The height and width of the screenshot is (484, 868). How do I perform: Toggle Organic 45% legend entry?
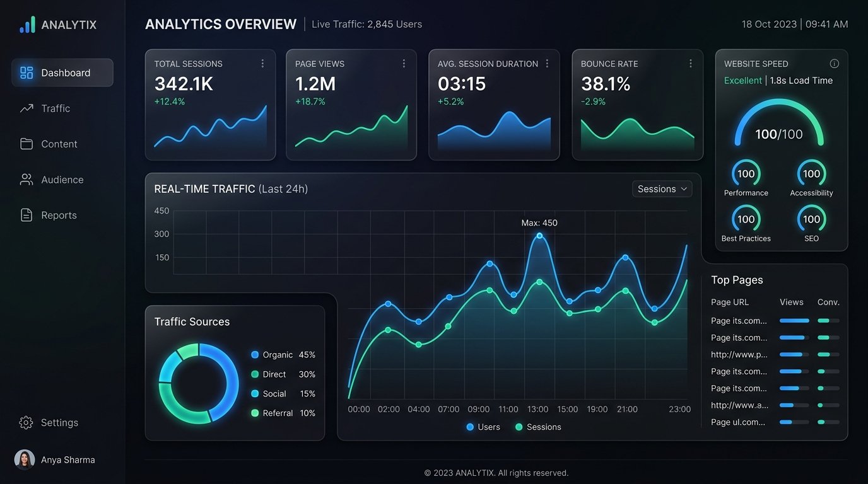pos(283,355)
